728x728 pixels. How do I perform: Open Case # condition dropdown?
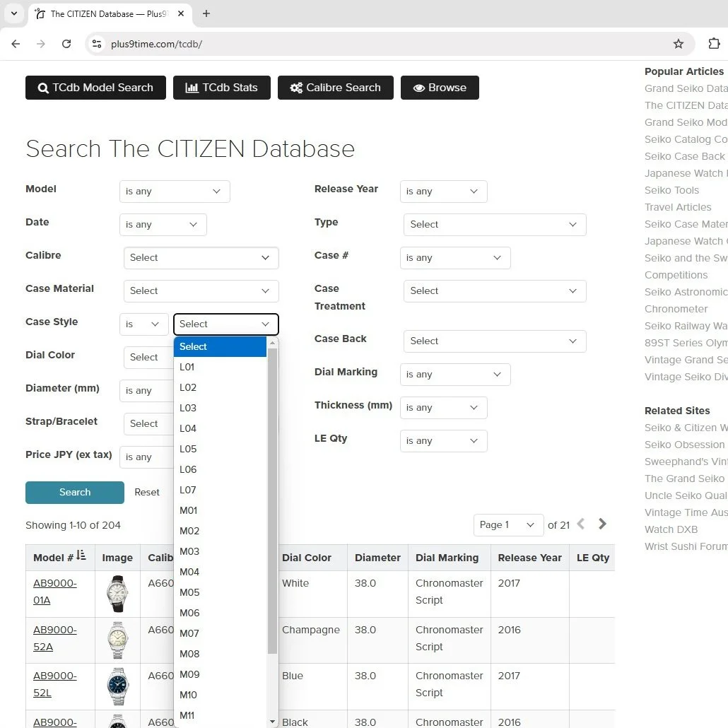coord(455,258)
